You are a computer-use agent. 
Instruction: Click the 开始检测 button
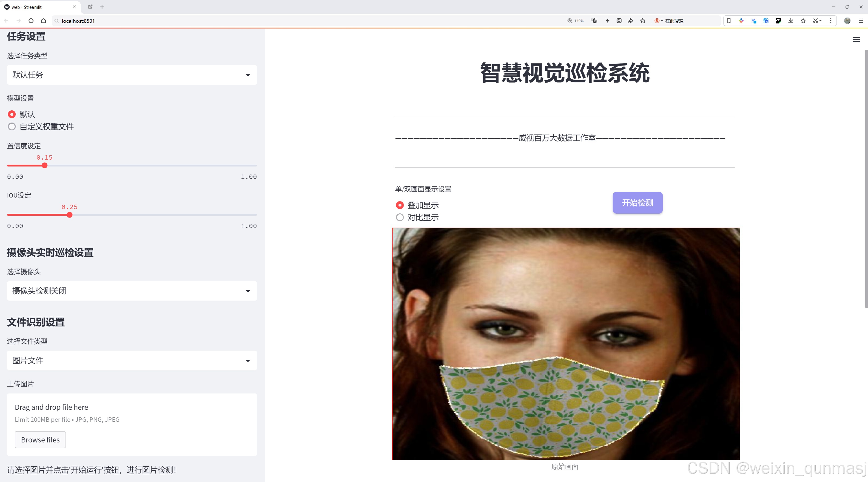click(x=637, y=203)
